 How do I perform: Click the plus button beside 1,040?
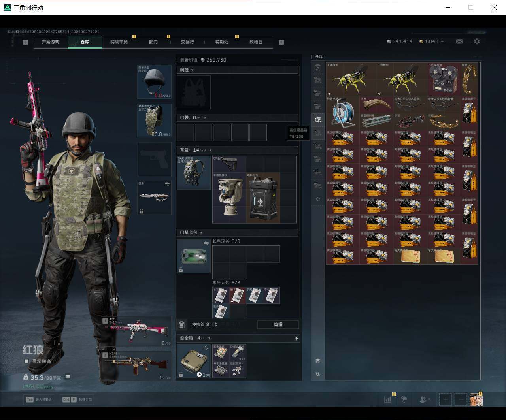point(442,41)
